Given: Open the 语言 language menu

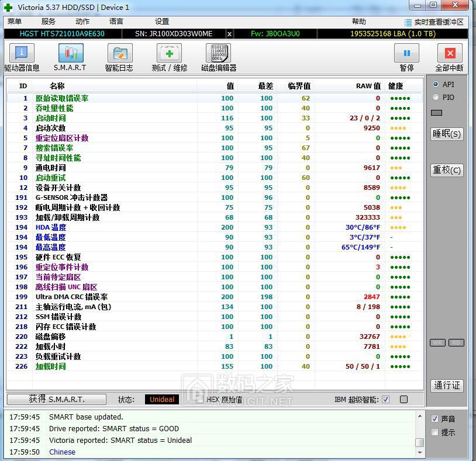Looking at the screenshot, I should (116, 22).
